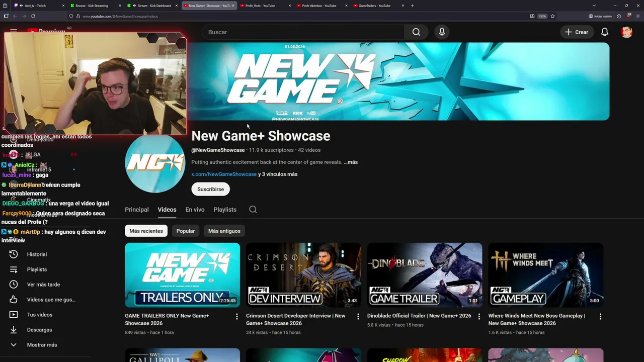Image resolution: width=644 pixels, height=362 pixels.
Task: Reload the page with refresh icon
Action: pyautogui.click(x=33, y=16)
